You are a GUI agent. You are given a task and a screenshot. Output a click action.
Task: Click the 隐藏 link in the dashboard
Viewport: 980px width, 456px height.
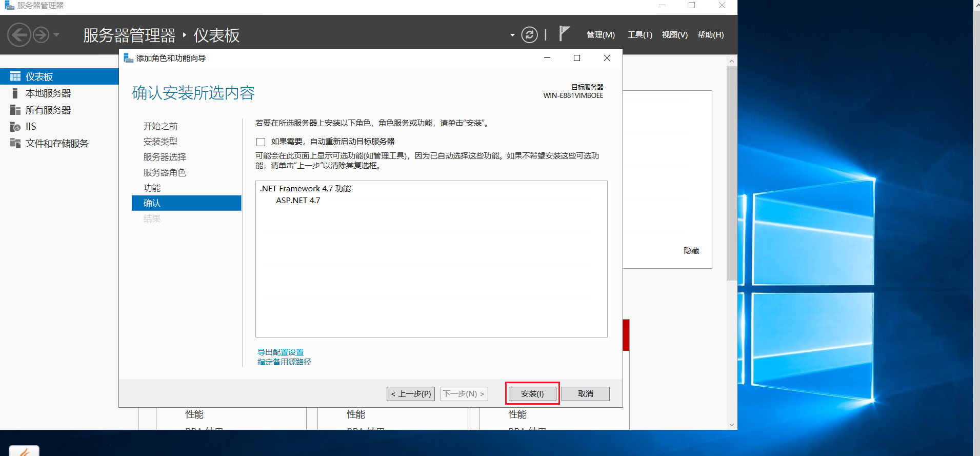(691, 251)
